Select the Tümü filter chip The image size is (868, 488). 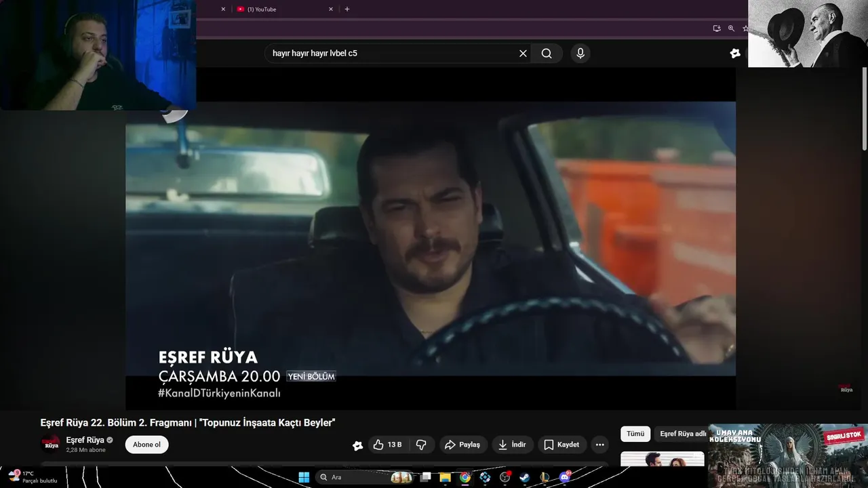point(635,434)
